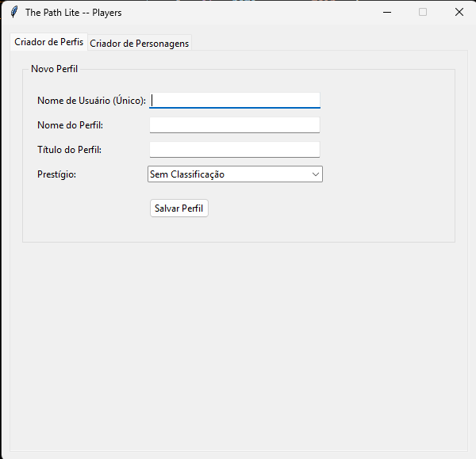The image size is (476, 459).
Task: Expand the chevron arrow of the Prestígio dropdown
Action: tap(316, 174)
